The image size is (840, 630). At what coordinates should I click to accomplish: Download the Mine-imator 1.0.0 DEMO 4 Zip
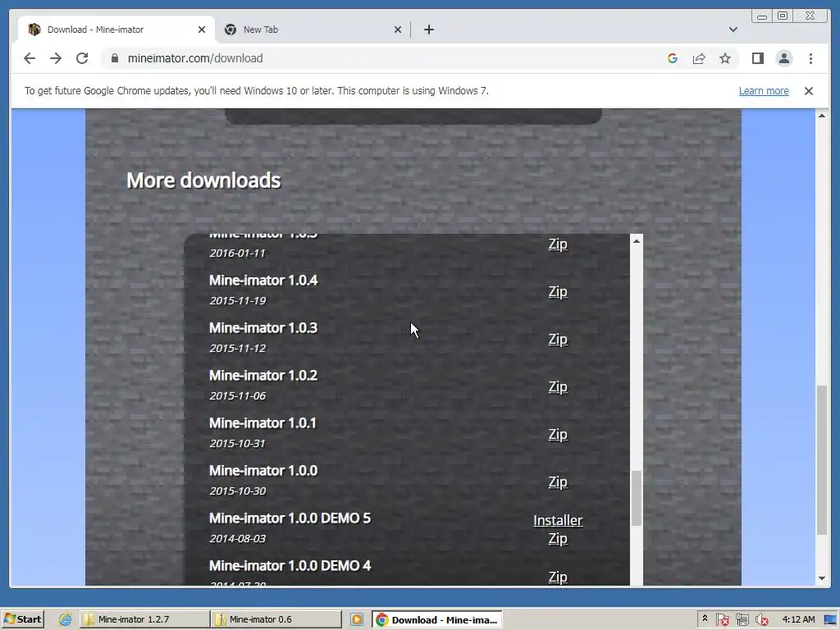point(558,577)
